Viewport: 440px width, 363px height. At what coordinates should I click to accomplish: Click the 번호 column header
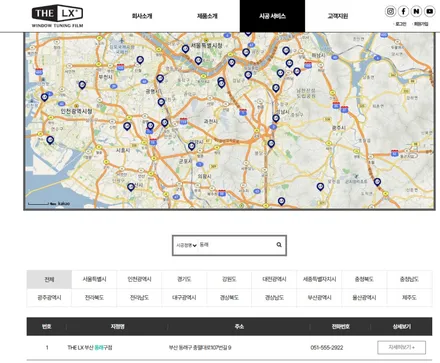[x=47, y=327]
